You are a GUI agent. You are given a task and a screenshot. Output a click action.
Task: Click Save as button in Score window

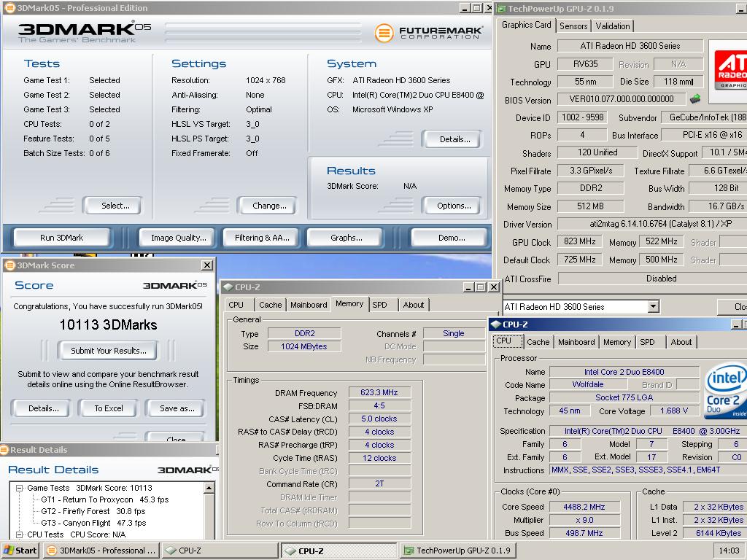(177, 408)
